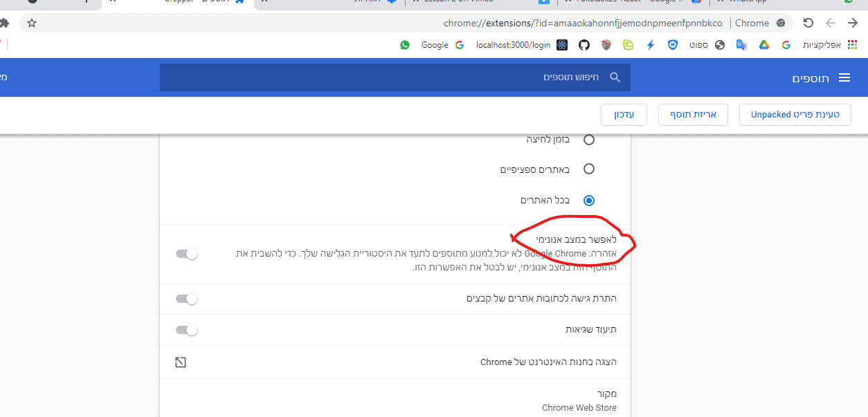Open the blue lightning bolt bookmark

click(x=650, y=45)
